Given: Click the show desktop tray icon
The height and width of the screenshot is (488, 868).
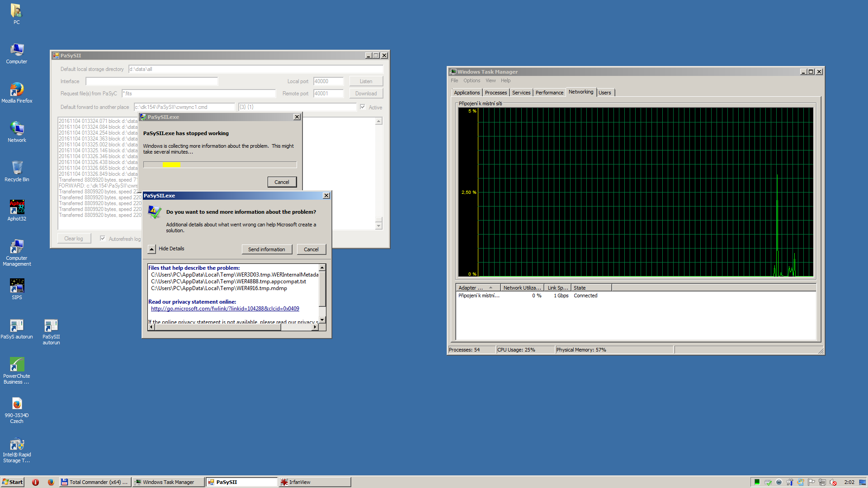Looking at the screenshot, I should (x=862, y=482).
